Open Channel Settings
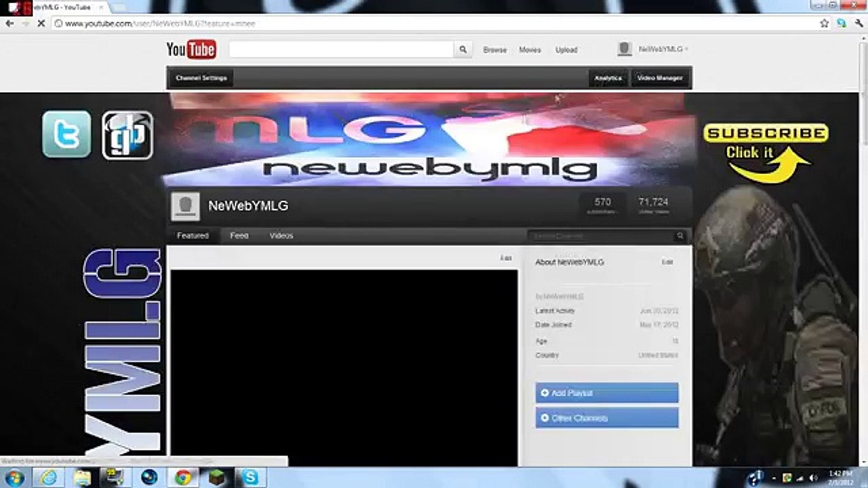The width and height of the screenshot is (868, 488). (202, 77)
